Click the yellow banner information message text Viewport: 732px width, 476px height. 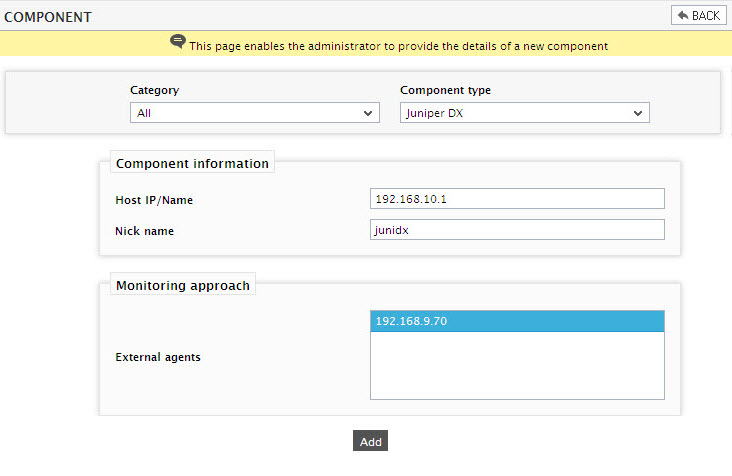[x=398, y=46]
